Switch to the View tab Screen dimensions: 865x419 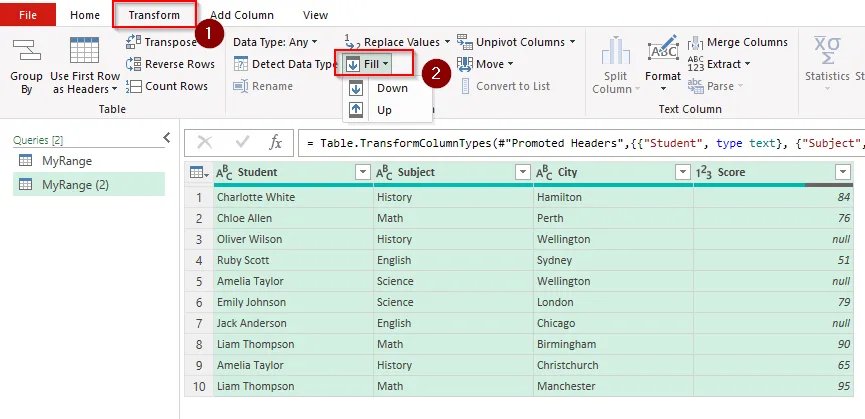click(x=316, y=15)
